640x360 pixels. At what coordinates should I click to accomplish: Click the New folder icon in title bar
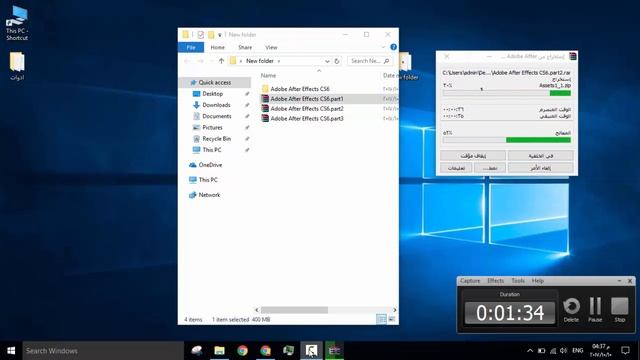tap(211, 35)
